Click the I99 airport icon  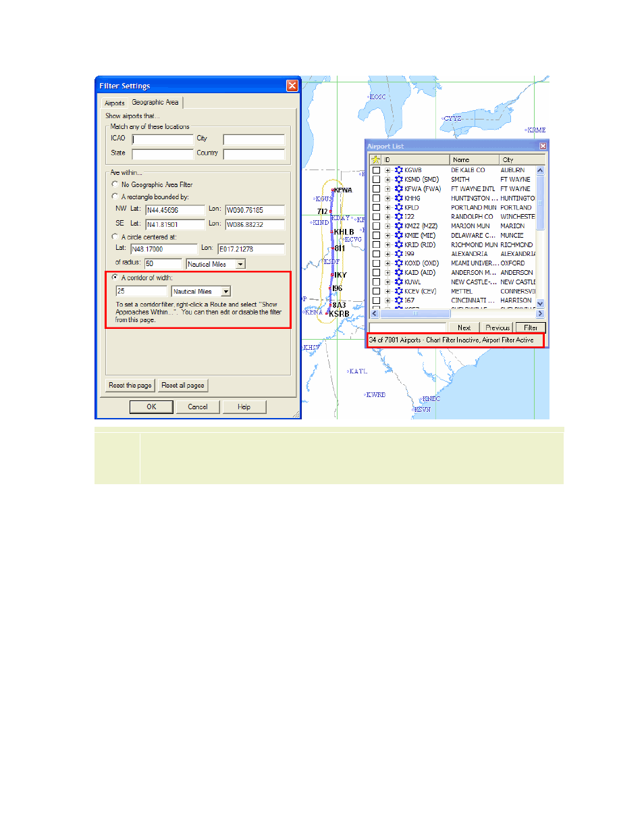point(399,254)
